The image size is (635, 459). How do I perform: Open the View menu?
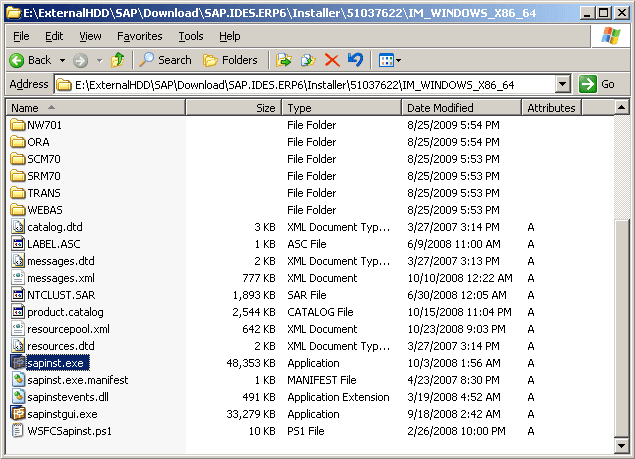[90, 36]
